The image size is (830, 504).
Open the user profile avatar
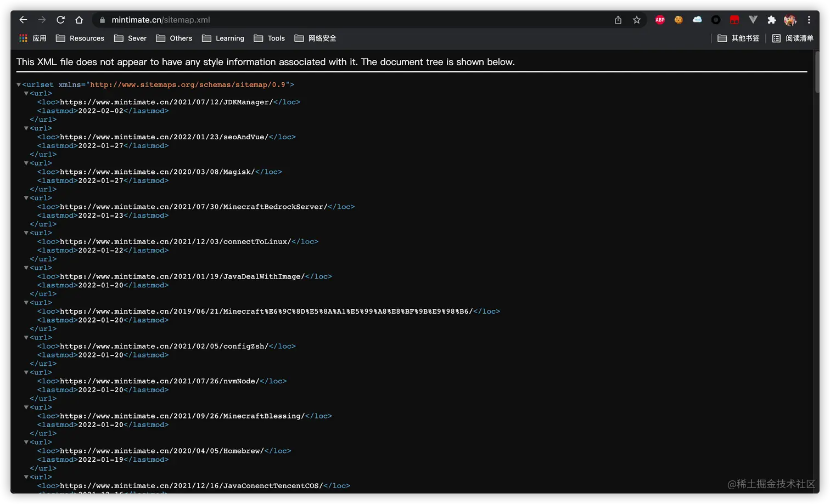point(790,20)
